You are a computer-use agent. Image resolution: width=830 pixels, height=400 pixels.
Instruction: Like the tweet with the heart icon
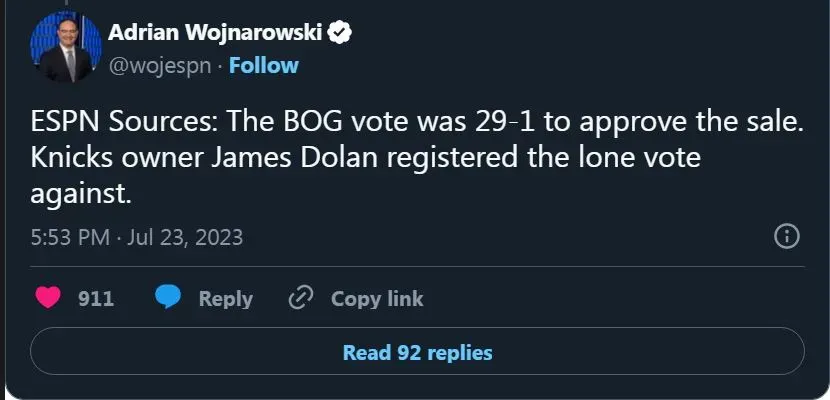pos(47,298)
